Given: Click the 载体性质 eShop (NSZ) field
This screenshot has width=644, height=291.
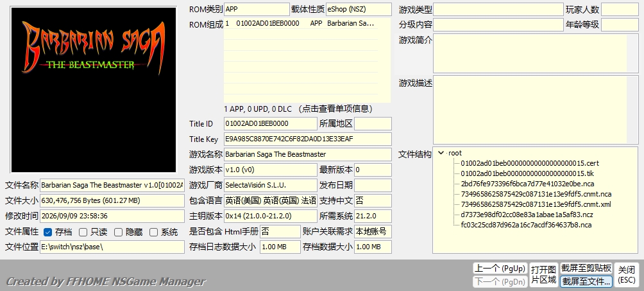Looking at the screenshot, I should [359, 9].
